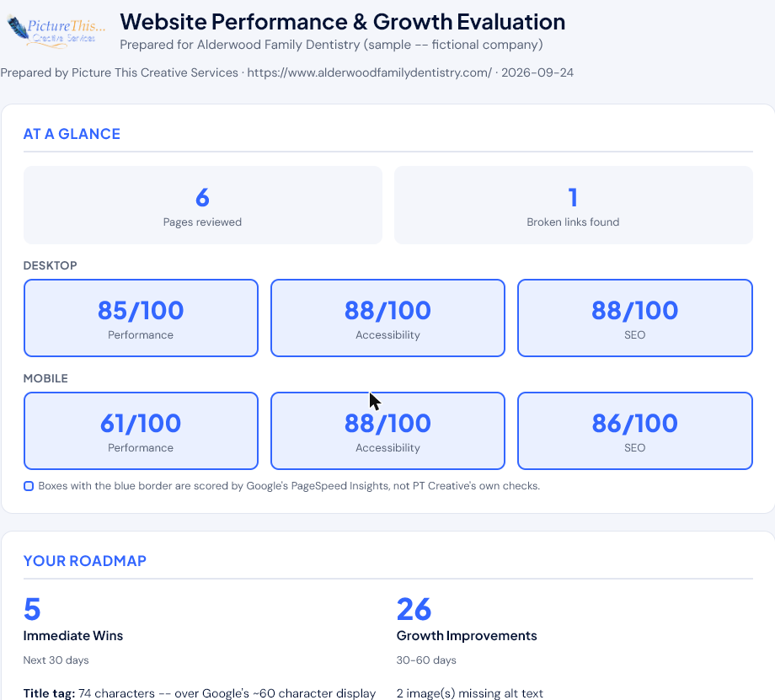
Task: Click the 'Title tag: 74 characters' item
Action: (x=200, y=693)
